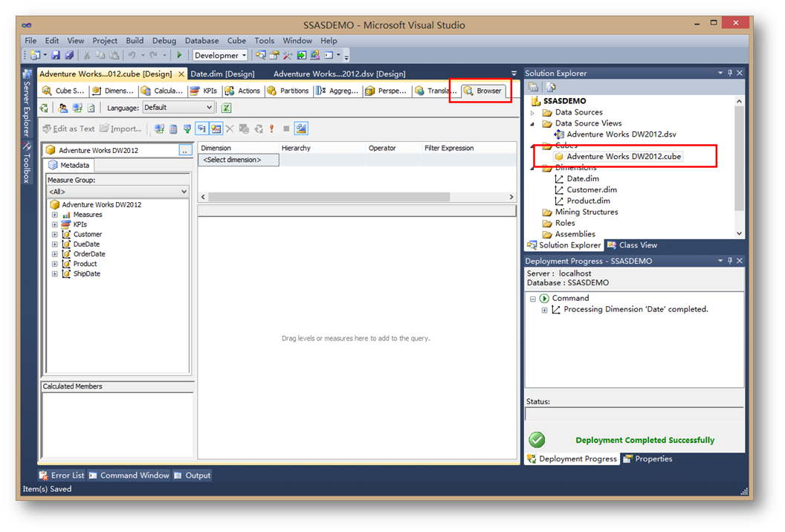The image size is (785, 532).
Task: Expand the KPIs node in metadata
Action: click(54, 224)
